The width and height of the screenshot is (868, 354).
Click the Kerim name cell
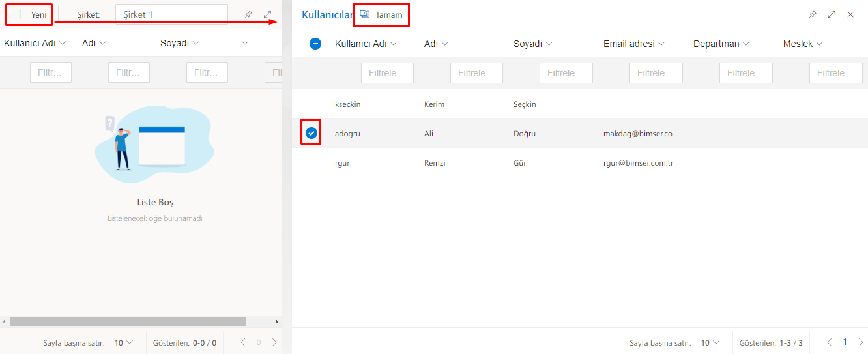pyautogui.click(x=434, y=104)
